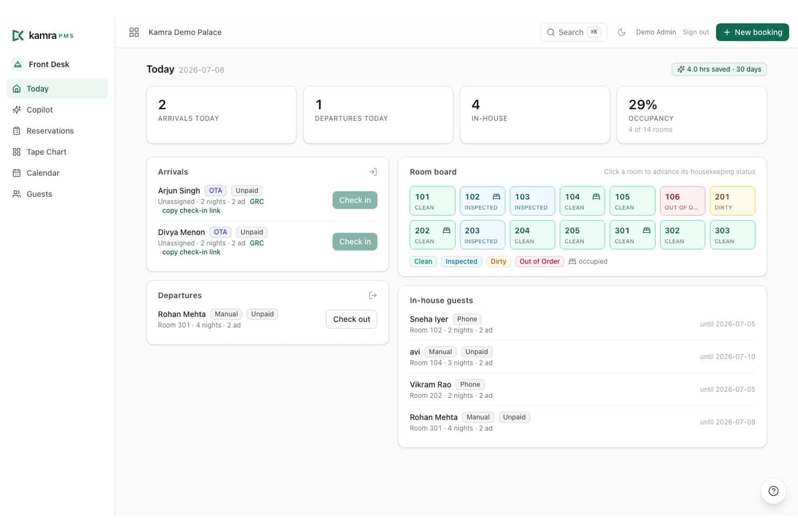Screen dimensions: 798x532
Task: Copy check-in link for Divya Menon
Action: pyautogui.click(x=191, y=252)
